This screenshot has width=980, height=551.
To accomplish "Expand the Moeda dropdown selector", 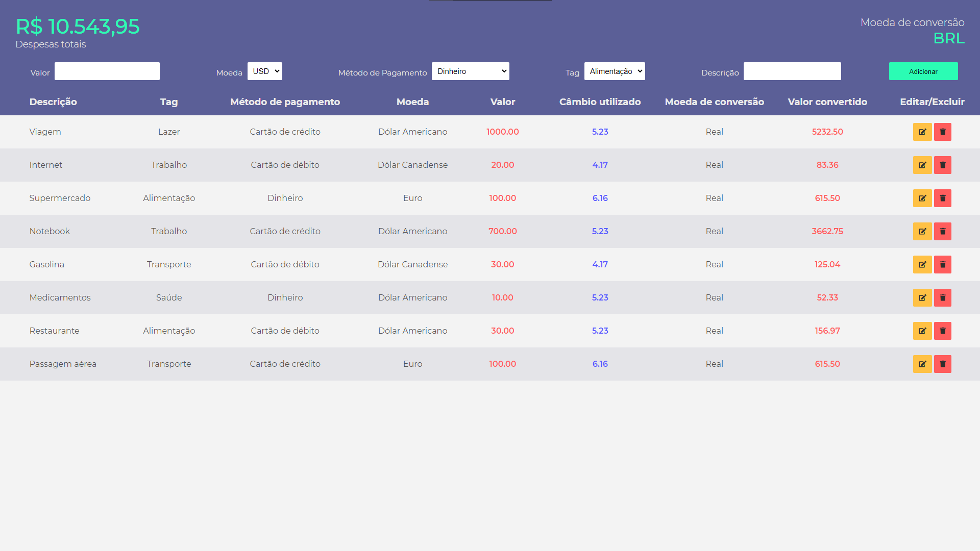I will pos(265,70).
